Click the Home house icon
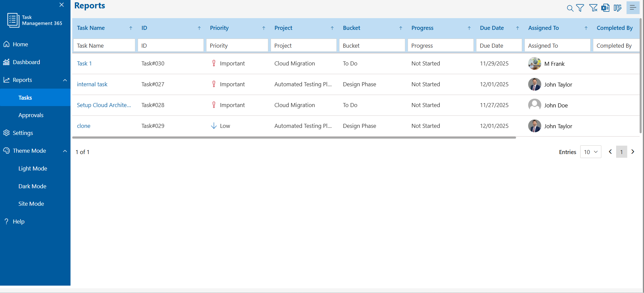Image resolution: width=644 pixels, height=293 pixels. point(6,44)
